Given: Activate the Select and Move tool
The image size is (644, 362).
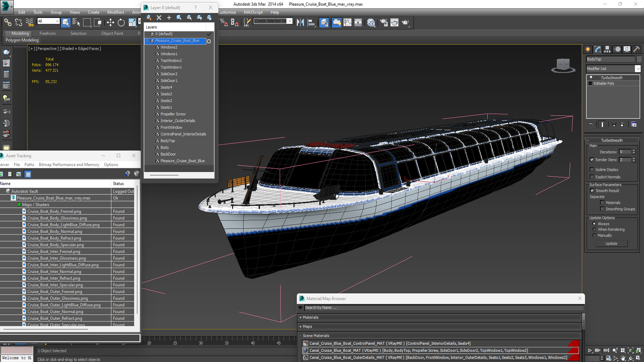Looking at the screenshot, I should pyautogui.click(x=110, y=22).
